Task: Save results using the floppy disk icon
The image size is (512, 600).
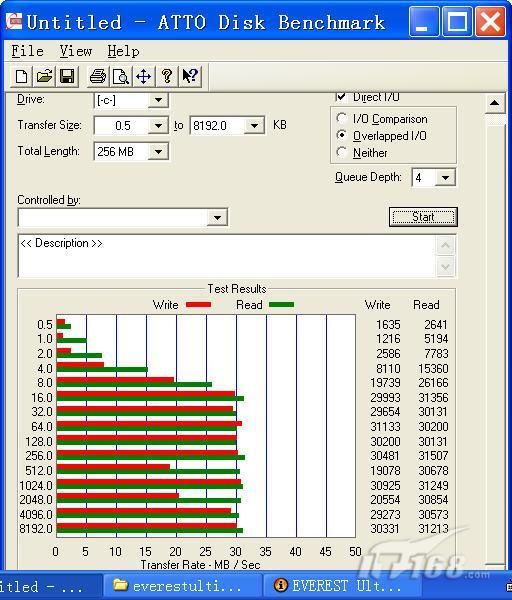Action: pos(67,76)
